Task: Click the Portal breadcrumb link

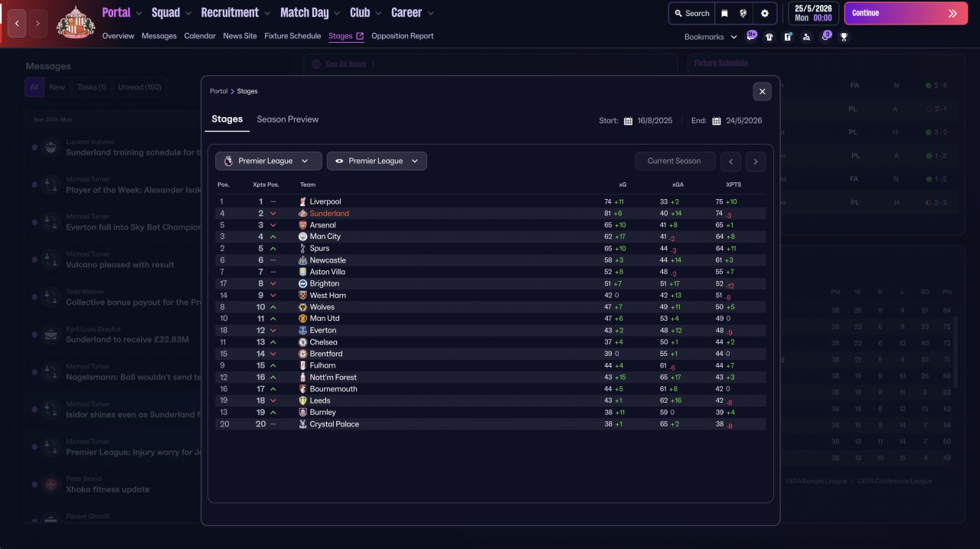Action: click(219, 91)
